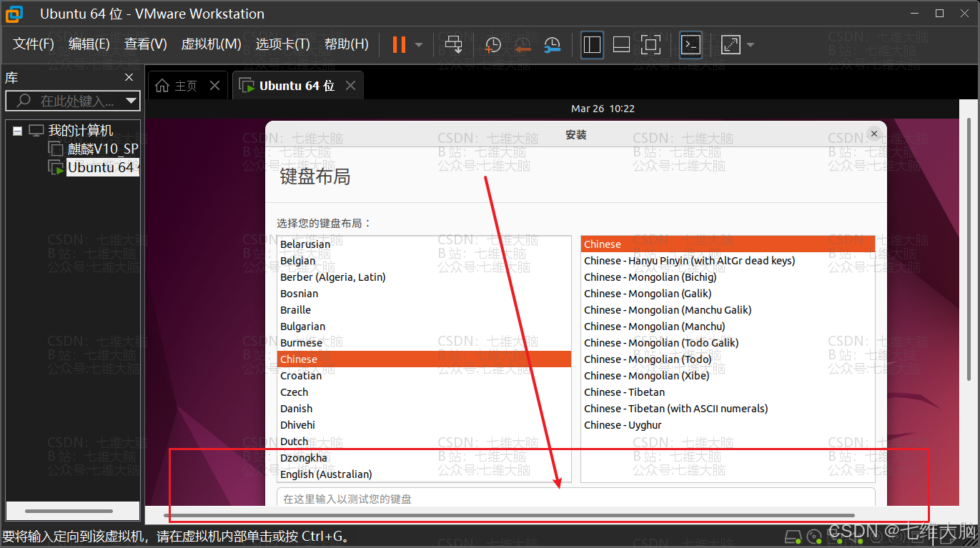Select Bulgarian keyboard layout
Screen dimensions: 980x548
click(424, 327)
